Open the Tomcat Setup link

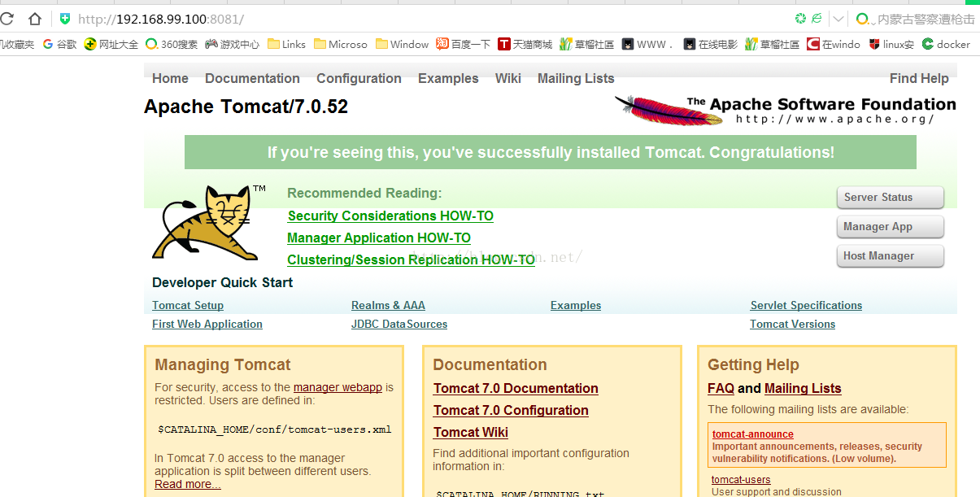[x=188, y=305]
